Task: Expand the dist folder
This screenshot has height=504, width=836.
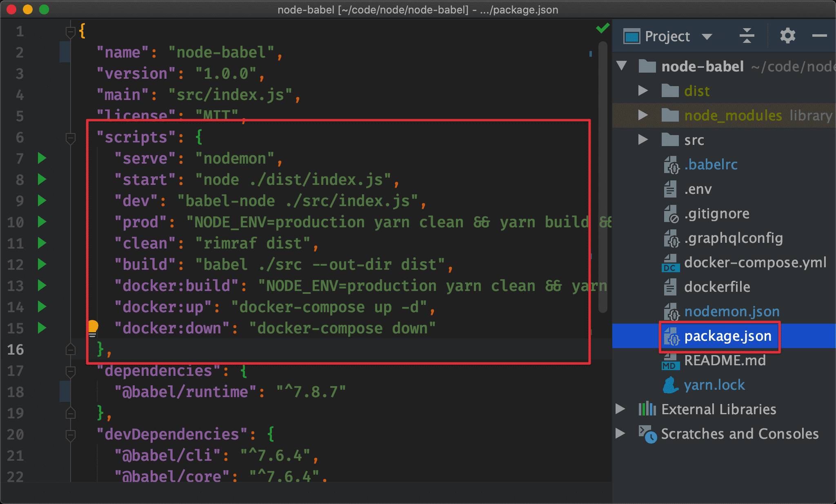Action: [x=643, y=91]
